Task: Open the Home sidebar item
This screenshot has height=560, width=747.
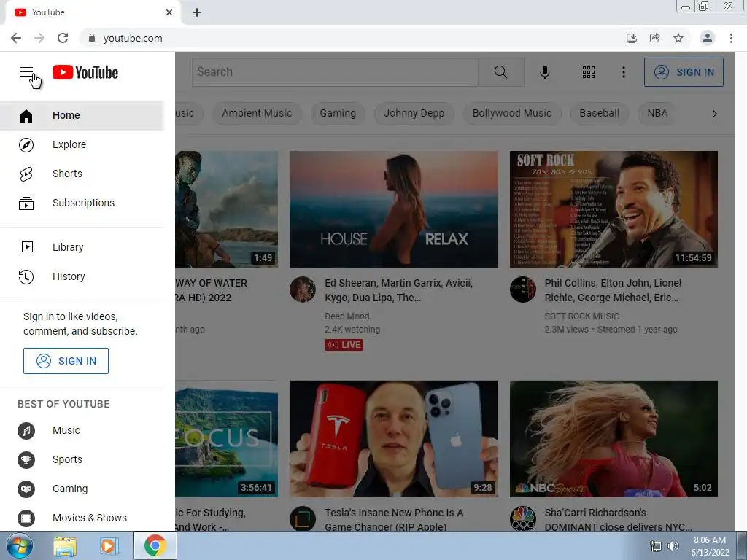Action: tap(82, 115)
